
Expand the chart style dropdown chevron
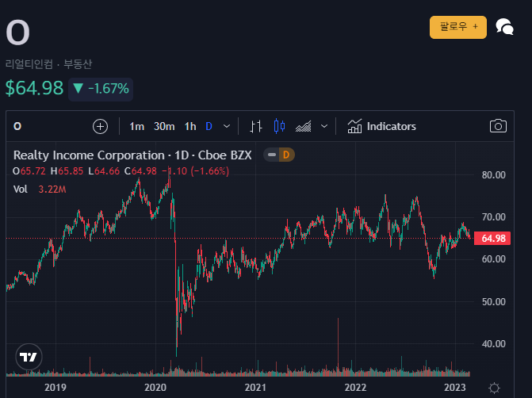tap(324, 127)
